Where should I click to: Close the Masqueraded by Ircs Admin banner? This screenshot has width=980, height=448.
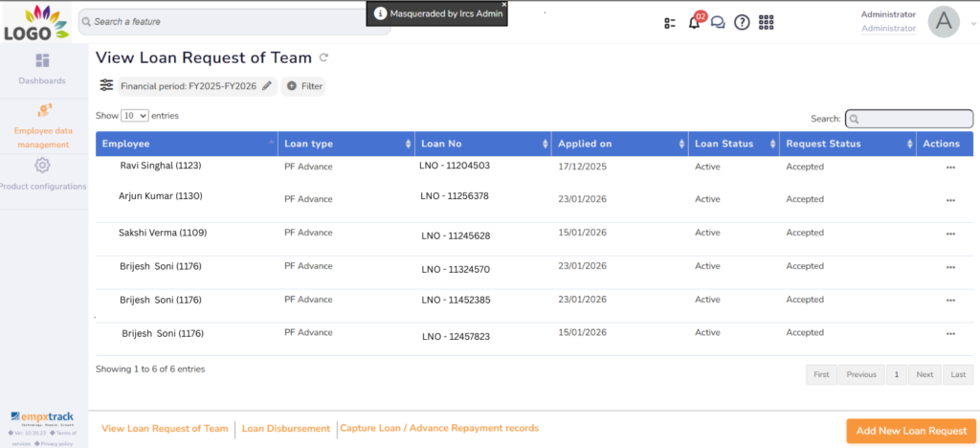[504, 5]
